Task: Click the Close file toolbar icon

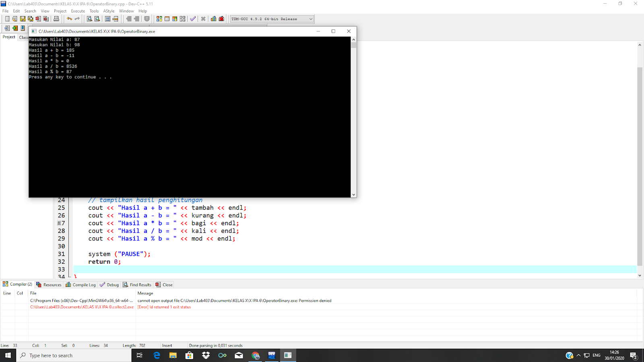Action: (x=38, y=19)
